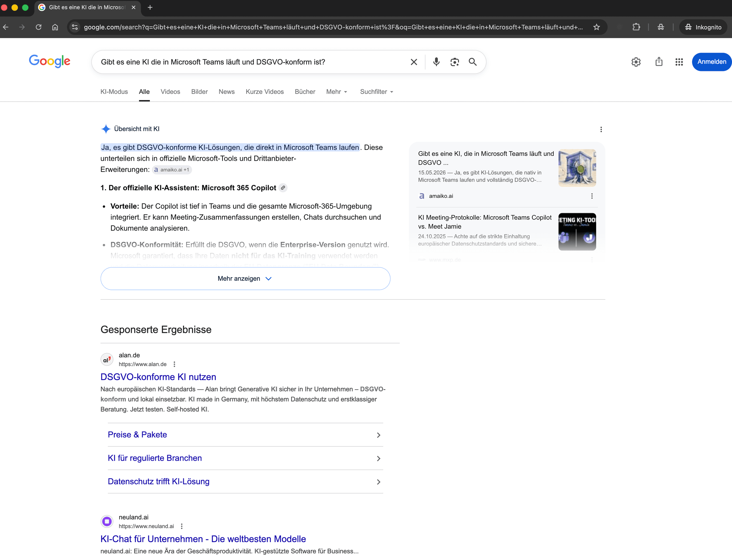732x560 pixels.
Task: Click the amaiko.ai source site name
Action: point(441,196)
